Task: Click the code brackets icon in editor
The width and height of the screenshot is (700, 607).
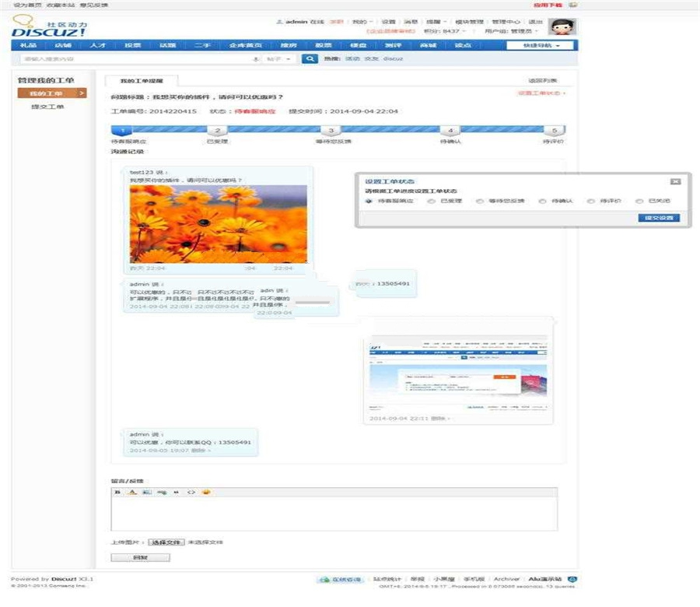Action: click(x=191, y=492)
